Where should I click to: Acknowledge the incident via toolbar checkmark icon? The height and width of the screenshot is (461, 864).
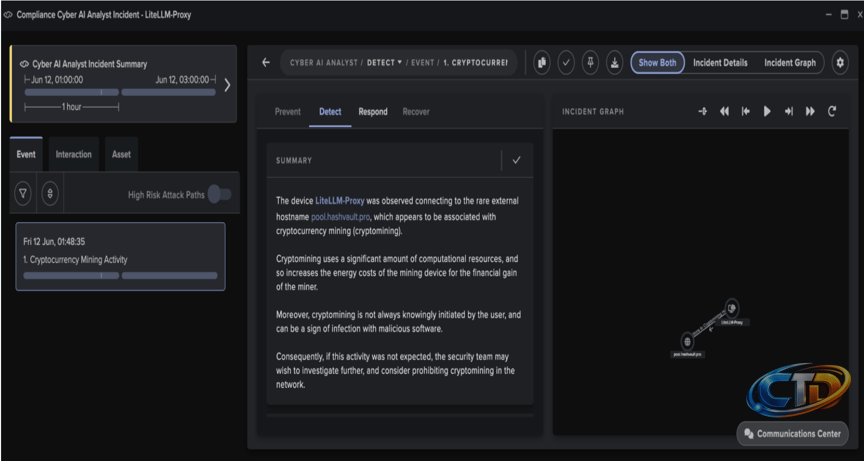[566, 63]
